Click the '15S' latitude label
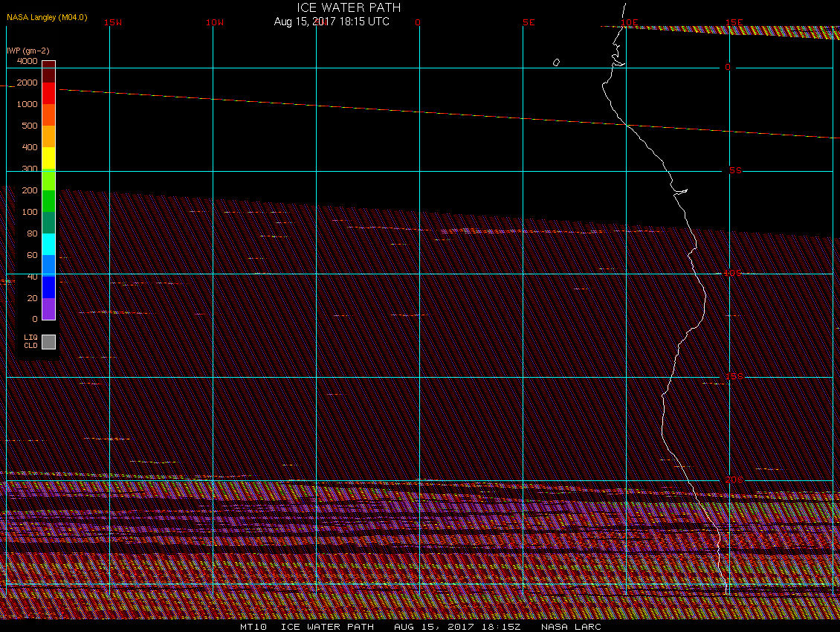 (x=734, y=376)
